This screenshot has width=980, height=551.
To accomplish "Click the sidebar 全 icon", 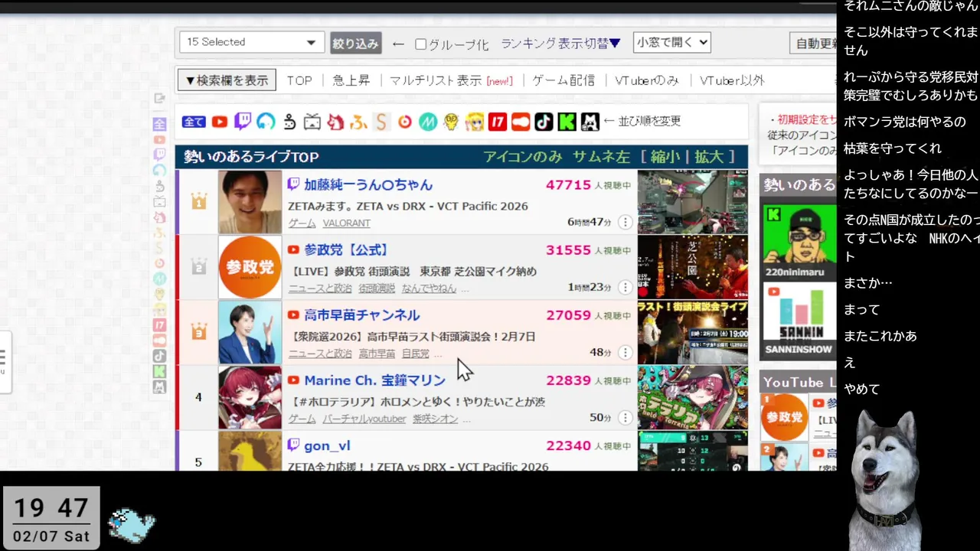I will 159,124.
